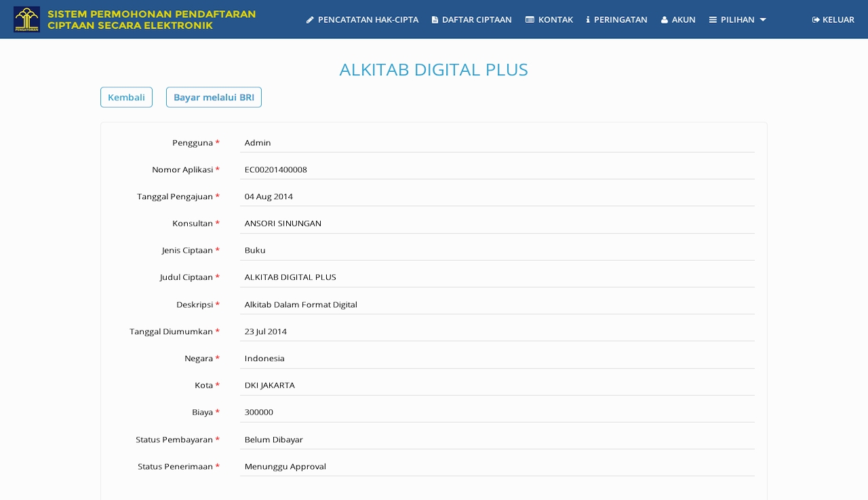Click the pencil icon beside Pencatatan Hak-Cipta
The height and width of the screenshot is (500, 868).
(310, 20)
